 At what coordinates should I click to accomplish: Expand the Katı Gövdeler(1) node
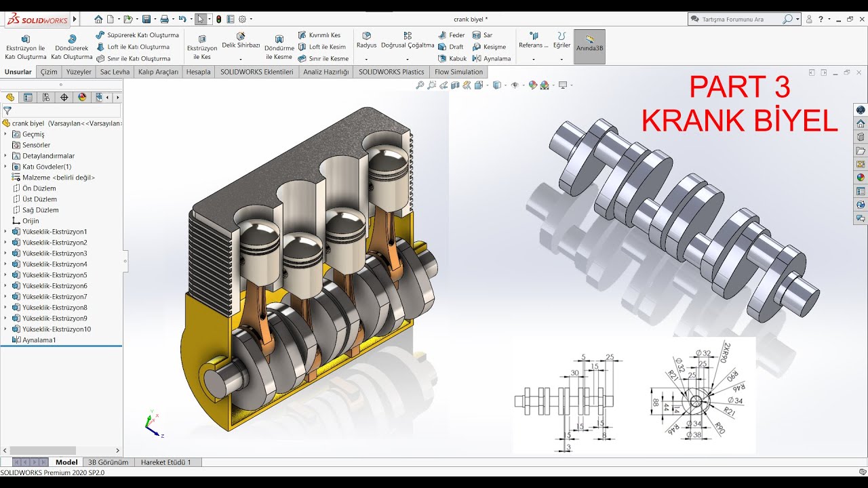coord(5,167)
